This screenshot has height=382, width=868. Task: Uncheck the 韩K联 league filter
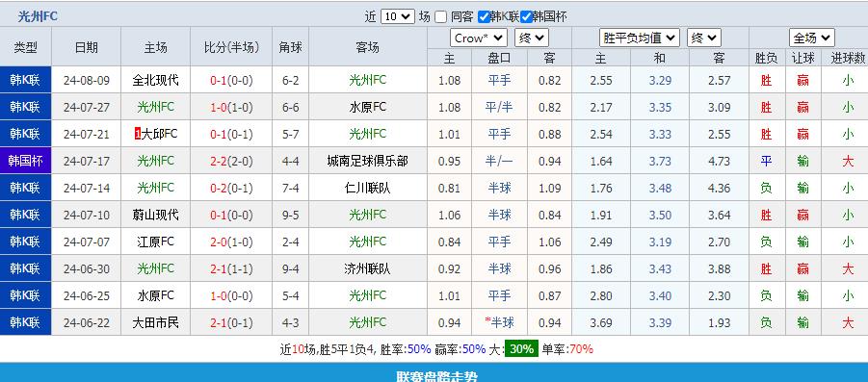(484, 17)
